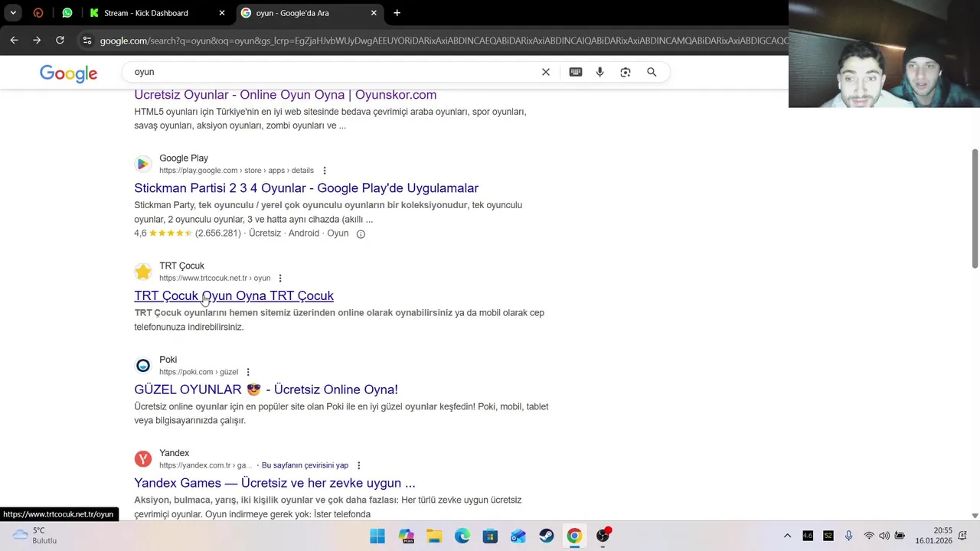
Task: Click 'Bu sayfanın çevirisini yap' link
Action: tap(305, 465)
